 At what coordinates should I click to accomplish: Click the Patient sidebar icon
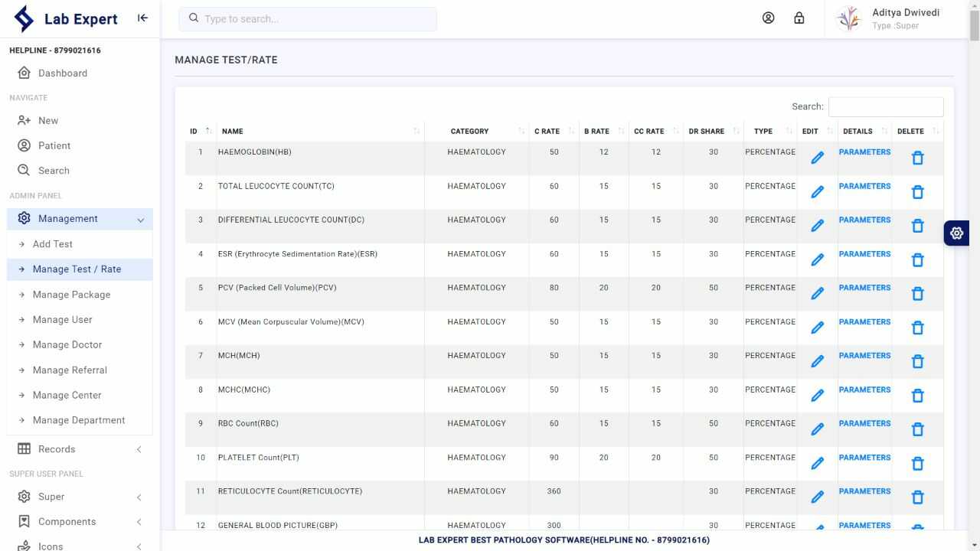coord(25,145)
